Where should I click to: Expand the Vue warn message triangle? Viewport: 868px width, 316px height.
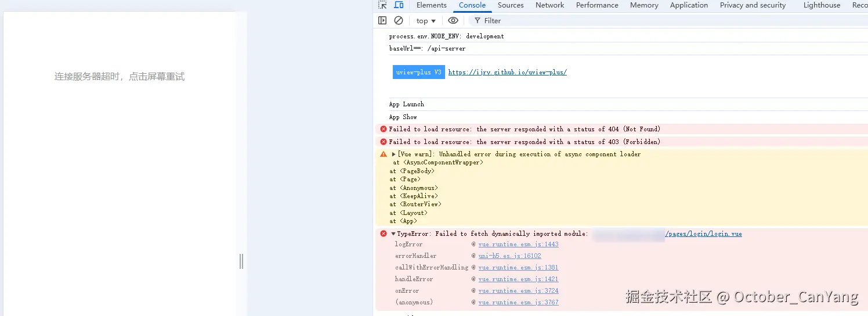coord(394,155)
